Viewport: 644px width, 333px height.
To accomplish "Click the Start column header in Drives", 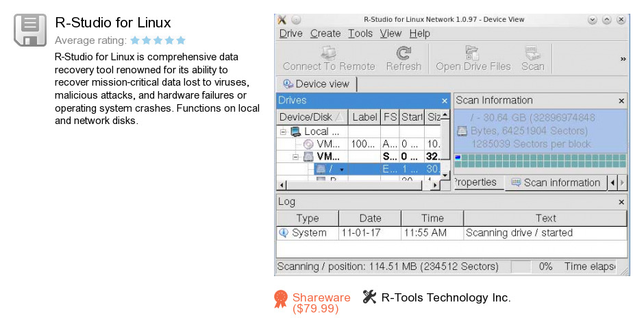I will [412, 117].
